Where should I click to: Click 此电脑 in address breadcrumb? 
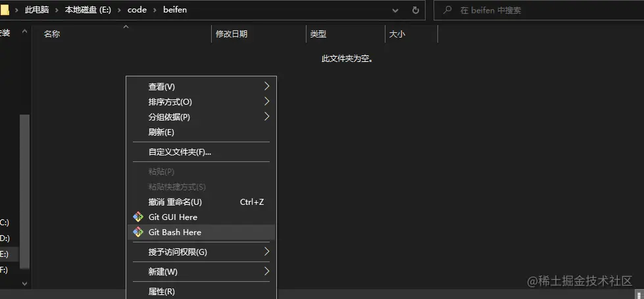point(37,10)
